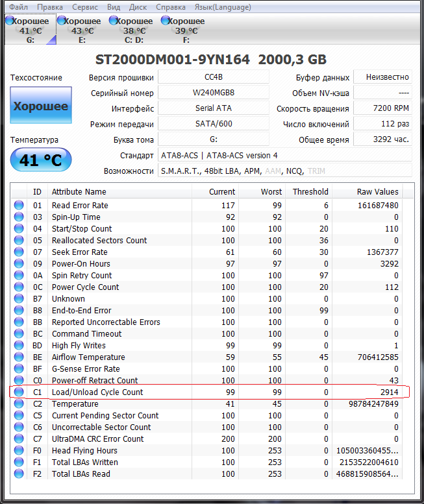Image resolution: width=424 pixels, height=504 pixels.
Task: Click the rotation speed field 7200 RPM
Action: coord(382,108)
